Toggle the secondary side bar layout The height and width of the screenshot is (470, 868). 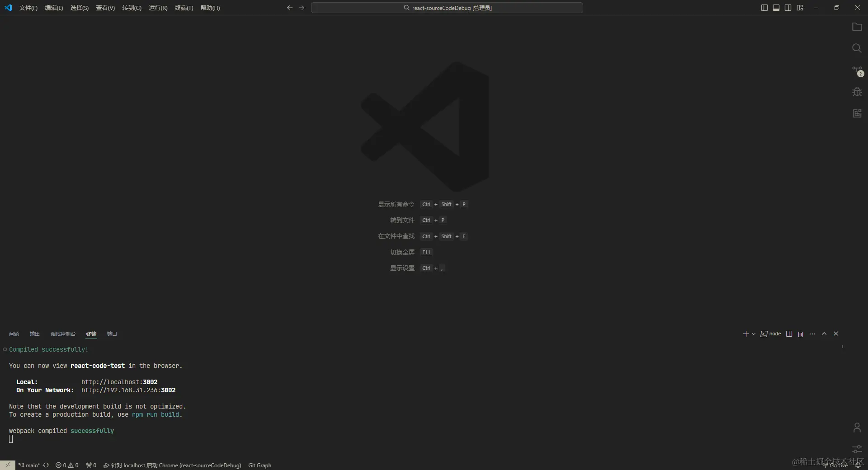click(x=788, y=8)
